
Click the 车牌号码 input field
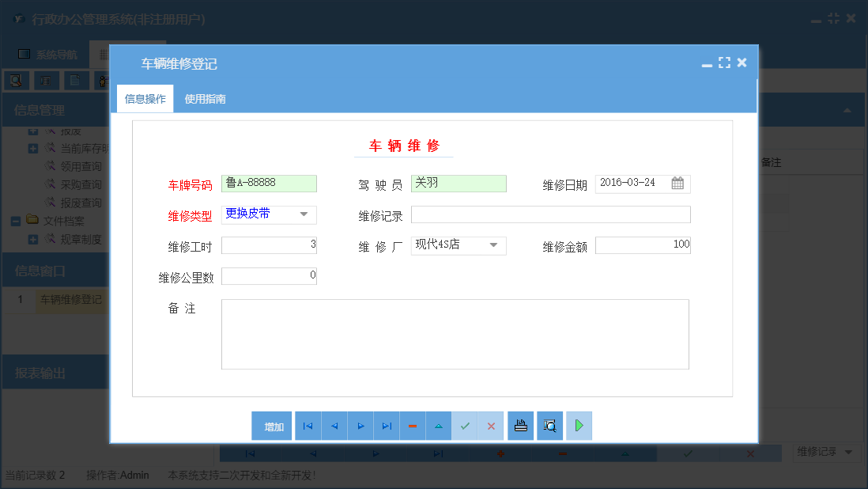point(269,183)
